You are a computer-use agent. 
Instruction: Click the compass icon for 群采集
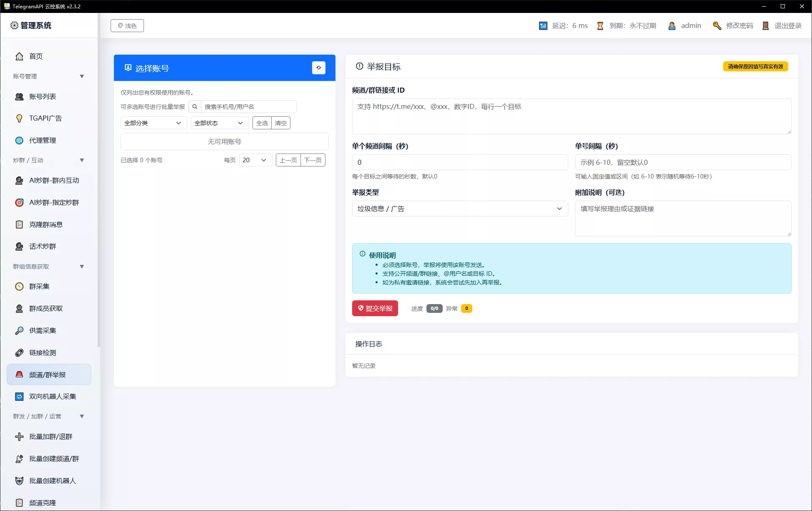[19, 287]
